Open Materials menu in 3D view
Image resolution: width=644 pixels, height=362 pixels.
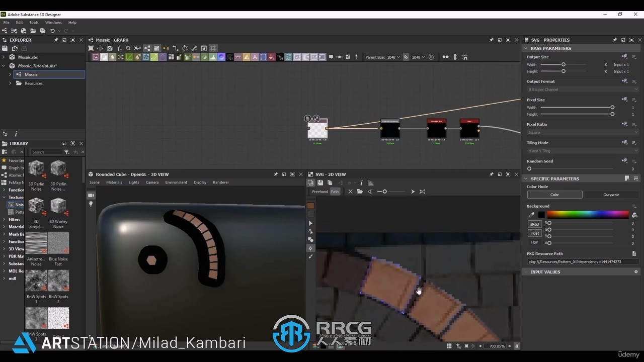tap(114, 183)
